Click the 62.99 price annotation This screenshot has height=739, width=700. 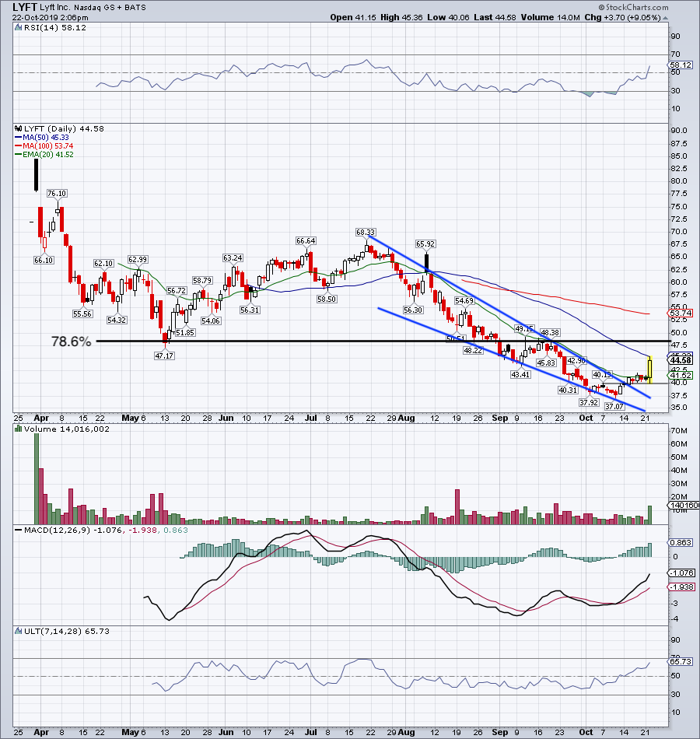[x=138, y=259]
